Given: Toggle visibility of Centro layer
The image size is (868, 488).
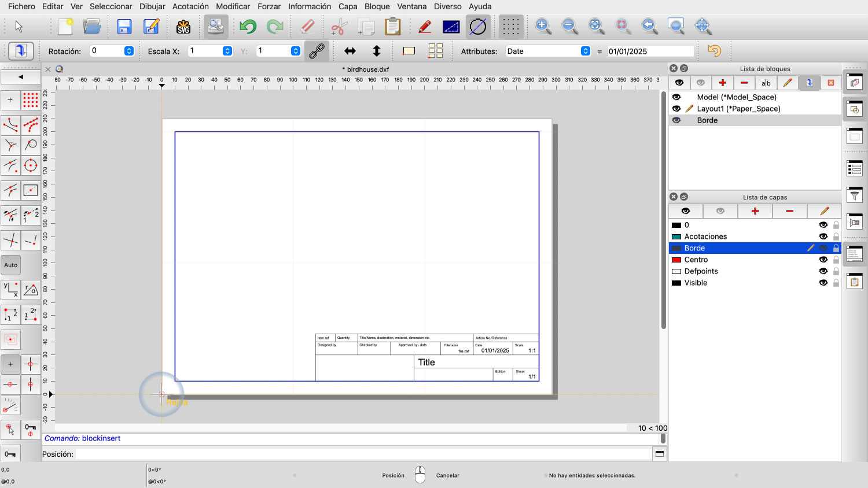Looking at the screenshot, I should click(823, 260).
